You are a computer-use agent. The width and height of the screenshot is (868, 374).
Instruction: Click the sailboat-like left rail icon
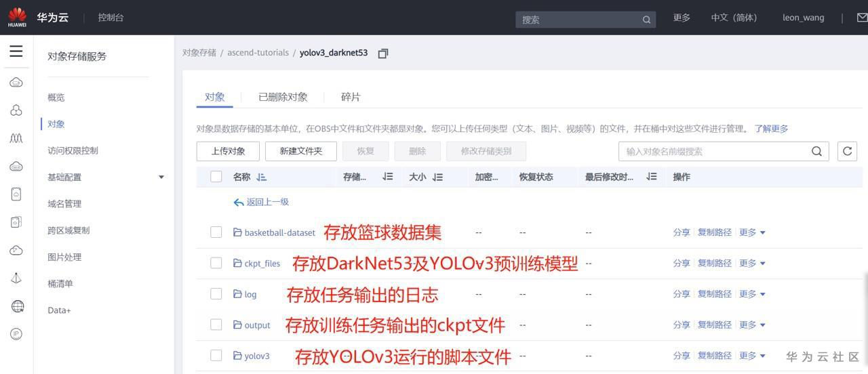tap(16, 278)
